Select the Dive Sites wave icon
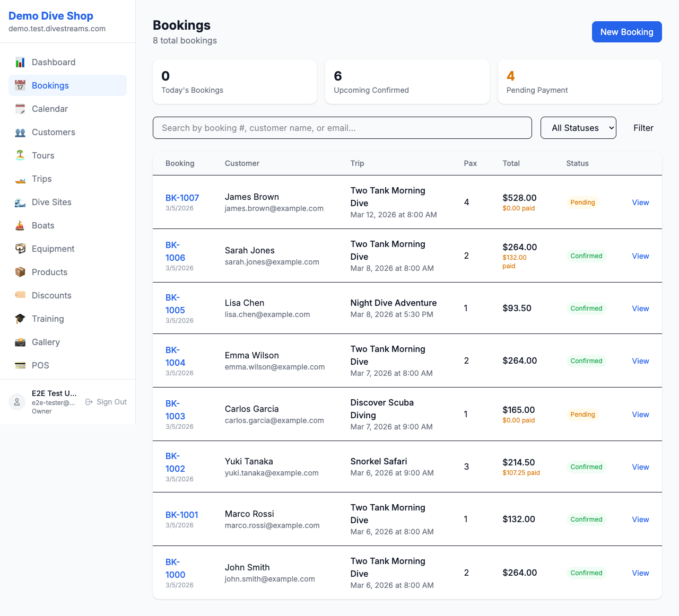Image resolution: width=679 pixels, height=616 pixels. pos(20,202)
